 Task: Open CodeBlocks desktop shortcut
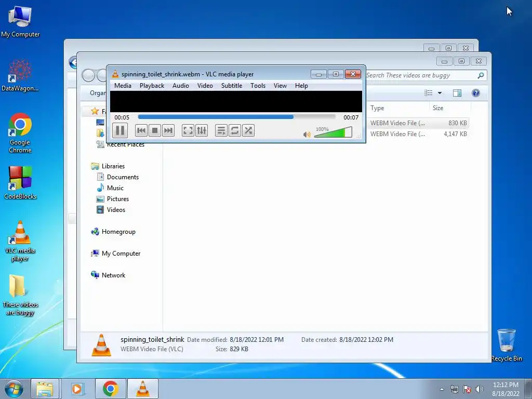(20, 183)
